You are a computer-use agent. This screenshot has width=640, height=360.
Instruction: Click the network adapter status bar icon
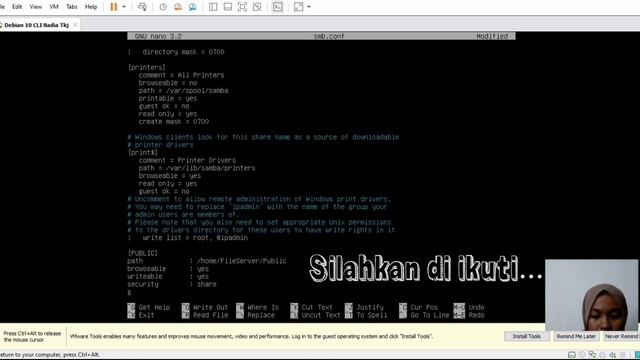point(592,355)
